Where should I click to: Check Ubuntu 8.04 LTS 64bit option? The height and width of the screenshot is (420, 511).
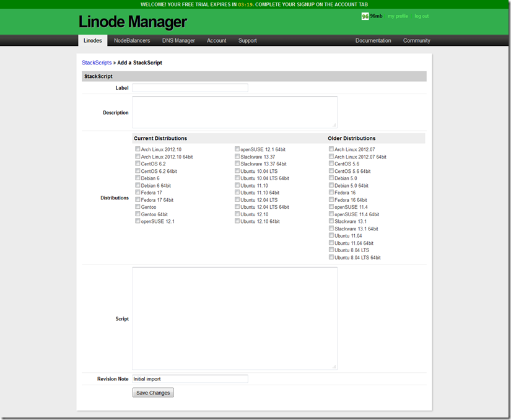[x=331, y=257]
